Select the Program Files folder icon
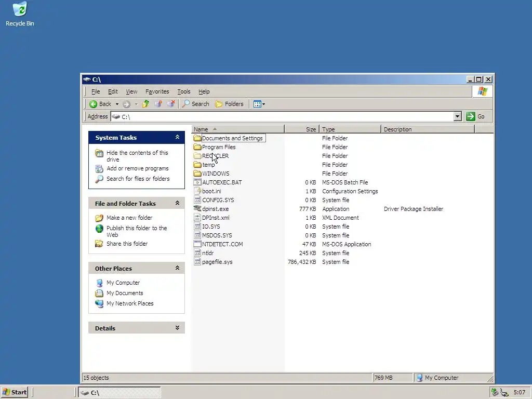The height and width of the screenshot is (399, 532). pyautogui.click(x=197, y=147)
